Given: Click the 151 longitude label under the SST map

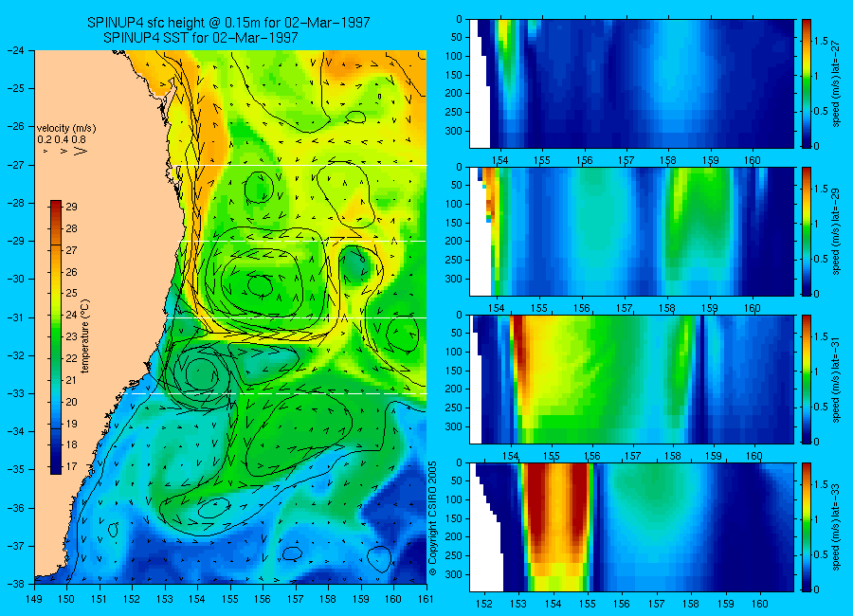Looking at the screenshot, I should 100,599.
